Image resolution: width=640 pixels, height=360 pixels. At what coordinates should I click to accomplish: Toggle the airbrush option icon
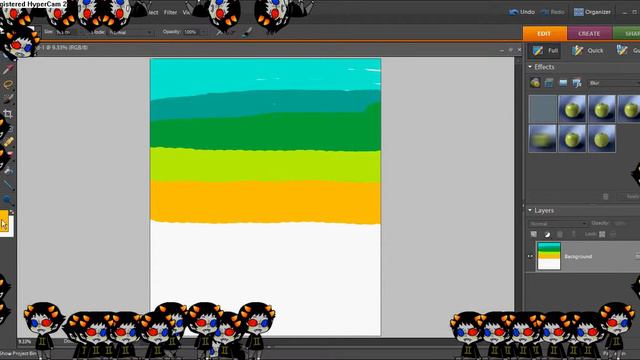click(x=220, y=32)
